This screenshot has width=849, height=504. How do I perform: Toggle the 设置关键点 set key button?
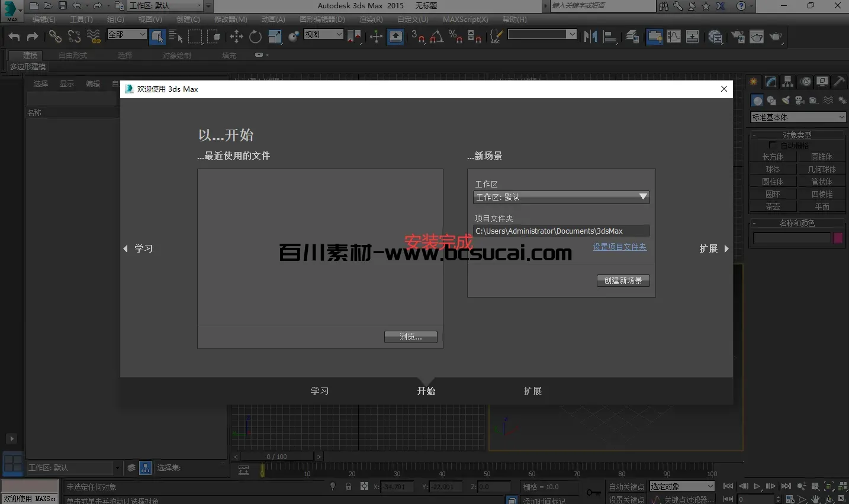[x=626, y=500]
